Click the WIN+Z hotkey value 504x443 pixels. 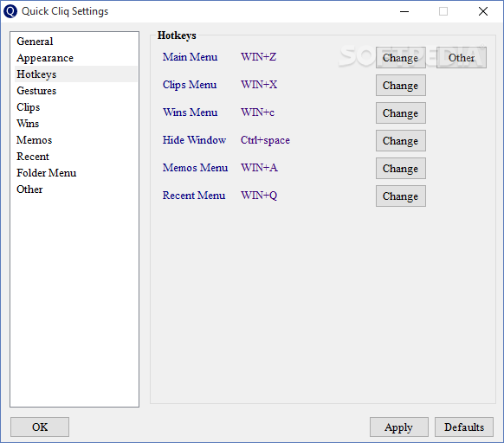pos(258,57)
